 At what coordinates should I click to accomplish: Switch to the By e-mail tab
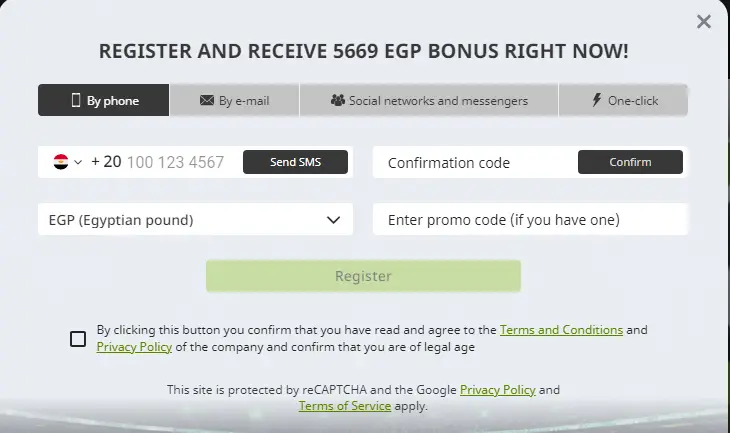click(x=234, y=101)
